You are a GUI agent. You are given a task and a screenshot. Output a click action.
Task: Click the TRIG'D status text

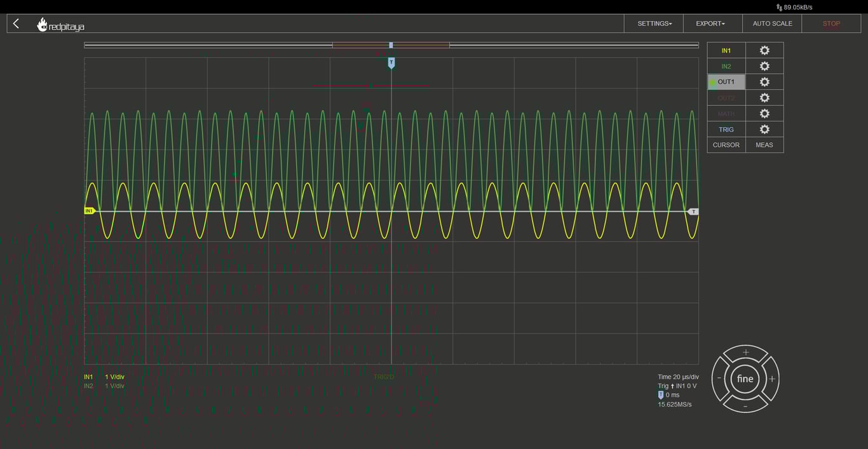[x=384, y=377]
